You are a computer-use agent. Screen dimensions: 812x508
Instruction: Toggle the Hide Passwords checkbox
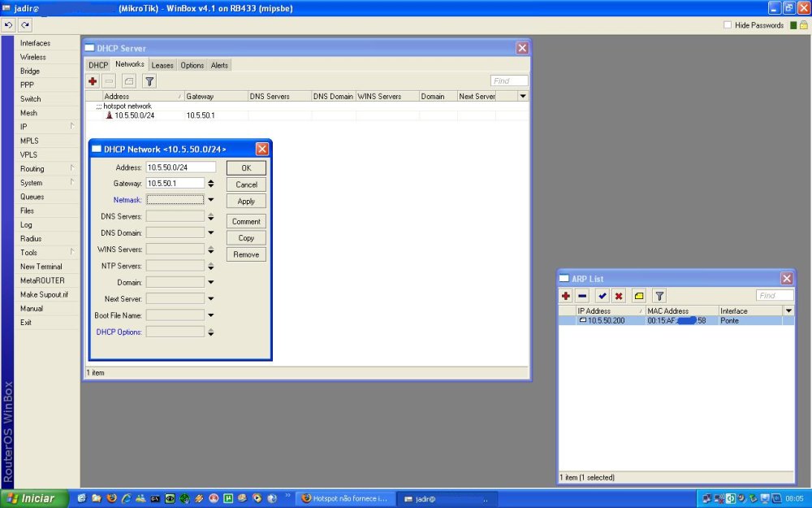728,25
